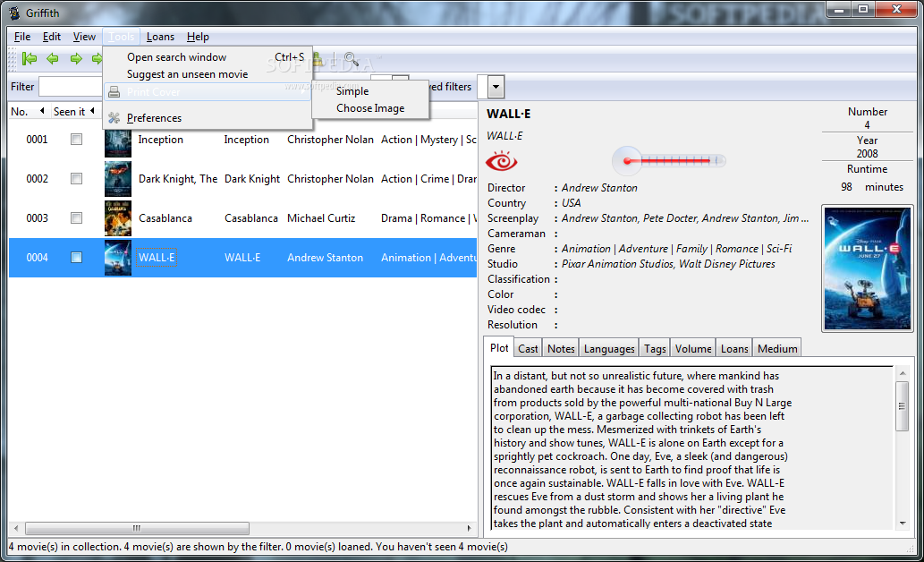Switch to the Medium tab
Viewport: 924px width, 562px height.
point(777,348)
